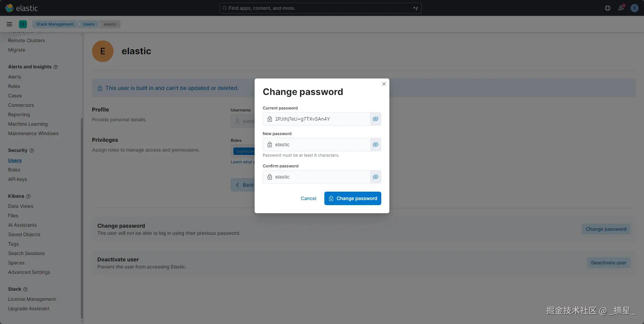644x324 pixels.
Task: Focus the New password input field
Action: tap(317, 144)
